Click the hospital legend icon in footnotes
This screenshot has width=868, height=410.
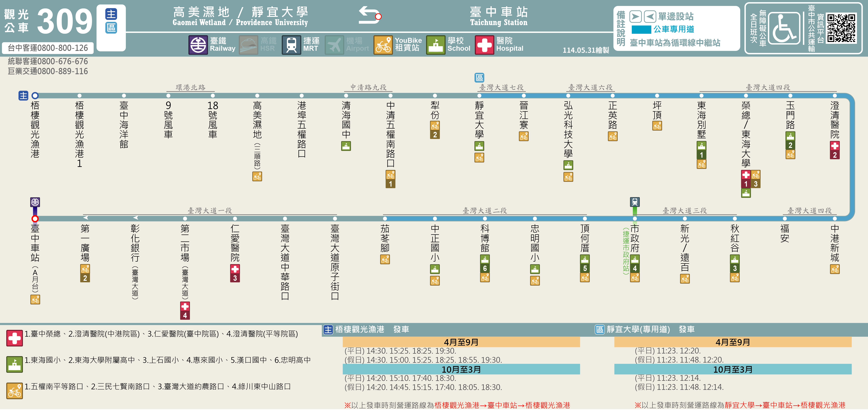click(x=15, y=338)
